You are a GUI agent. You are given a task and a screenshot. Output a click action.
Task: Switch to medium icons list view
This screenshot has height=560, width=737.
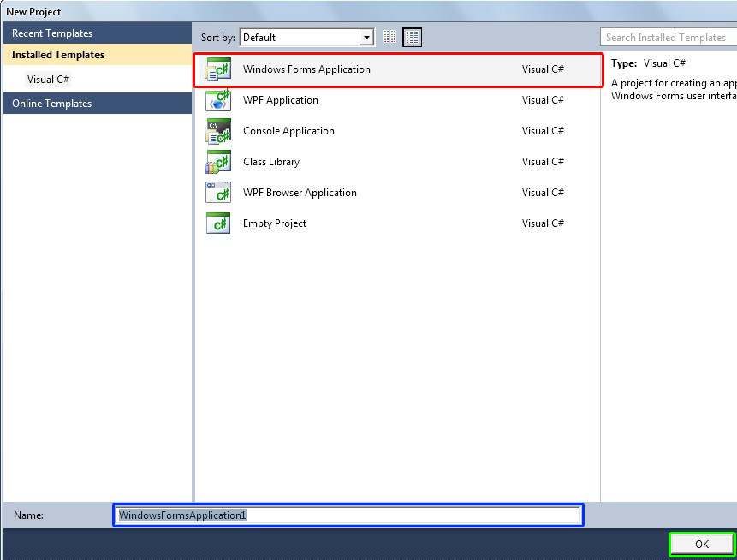click(413, 37)
